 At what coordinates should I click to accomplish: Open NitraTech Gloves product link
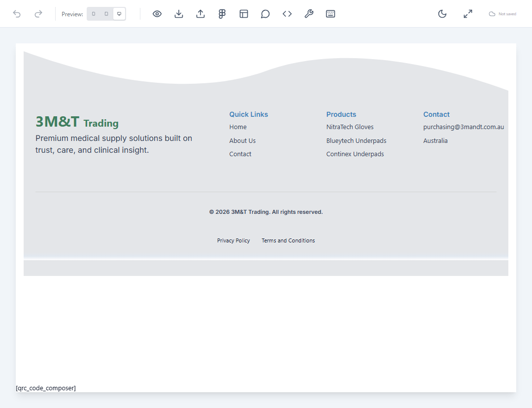[350, 127]
